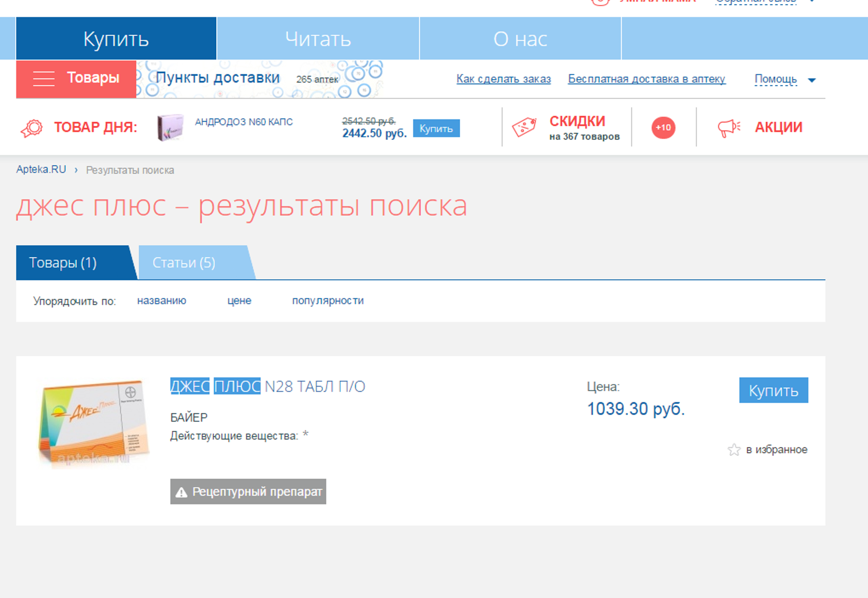
Task: Open the О нас navigation tab
Action: 520,38
